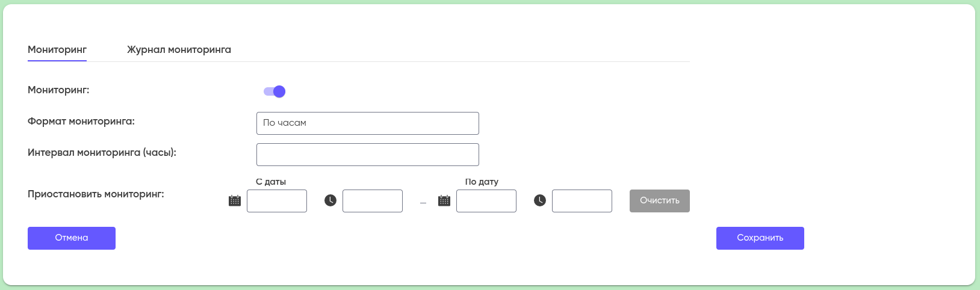Image resolution: width=980 pixels, height=290 pixels.
Task: Click the end time clock icon
Action: pyautogui.click(x=540, y=200)
